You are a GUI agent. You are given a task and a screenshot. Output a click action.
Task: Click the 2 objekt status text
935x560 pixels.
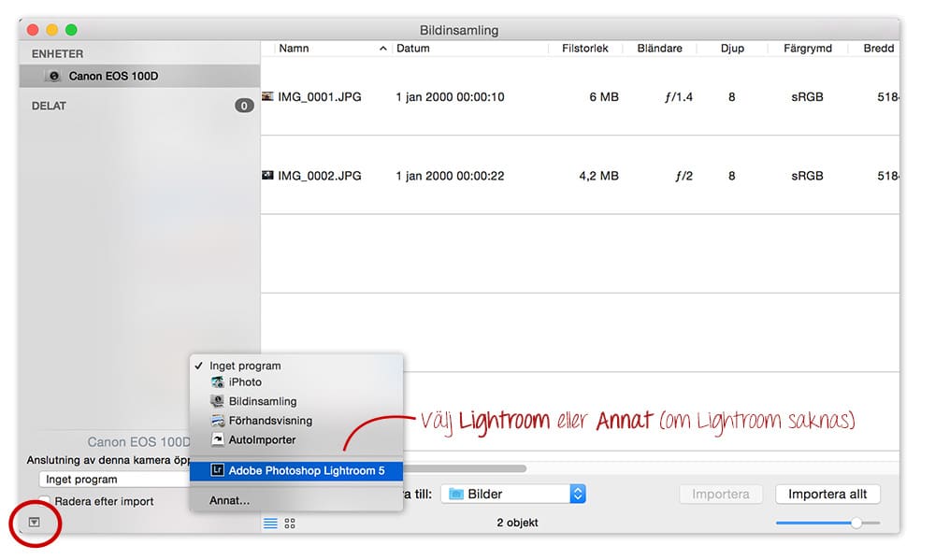517,523
